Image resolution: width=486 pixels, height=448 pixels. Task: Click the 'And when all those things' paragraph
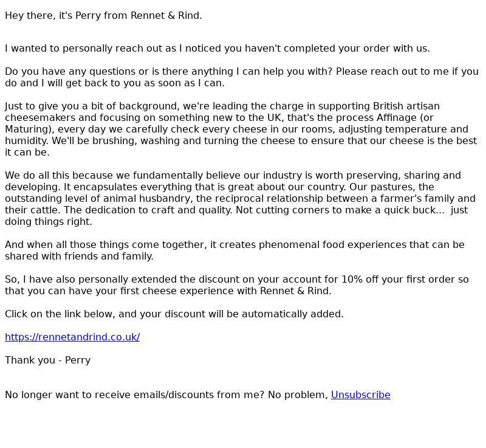(x=234, y=250)
